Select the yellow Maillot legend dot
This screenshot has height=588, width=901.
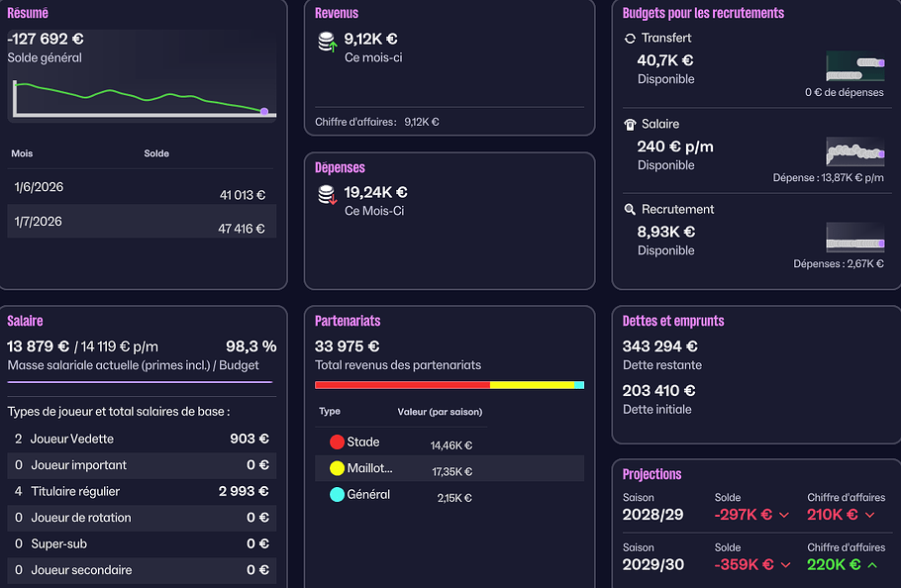coord(337,468)
